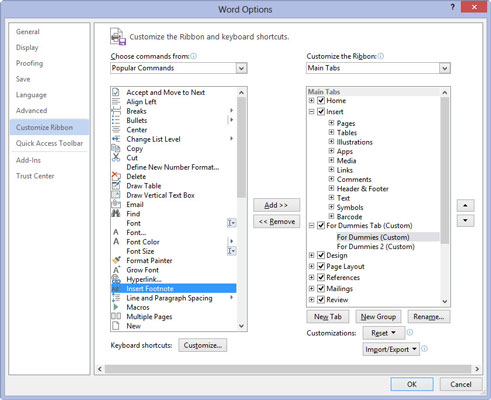Screen dimensions: 491x400
Task: Click the Align Left command icon
Action: (116, 102)
